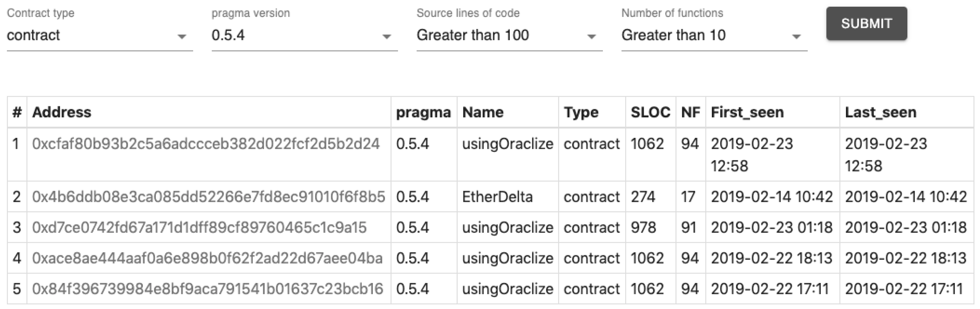Image resolution: width=980 pixels, height=309 pixels.
Task: Open the Source lines of code dropdown
Action: click(x=509, y=35)
